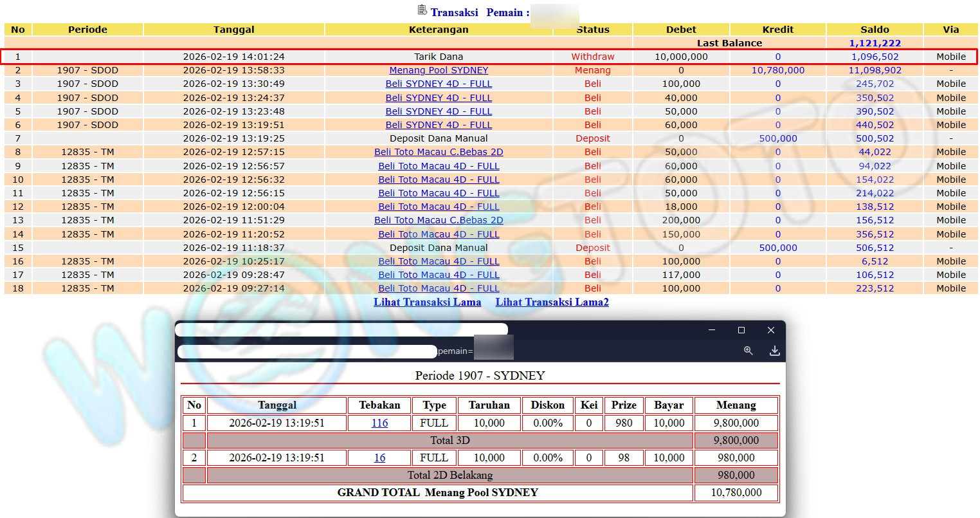980x518 pixels.
Task: Open Beli SYDNEY 4D purchase from 13:30:49
Action: click(x=439, y=84)
